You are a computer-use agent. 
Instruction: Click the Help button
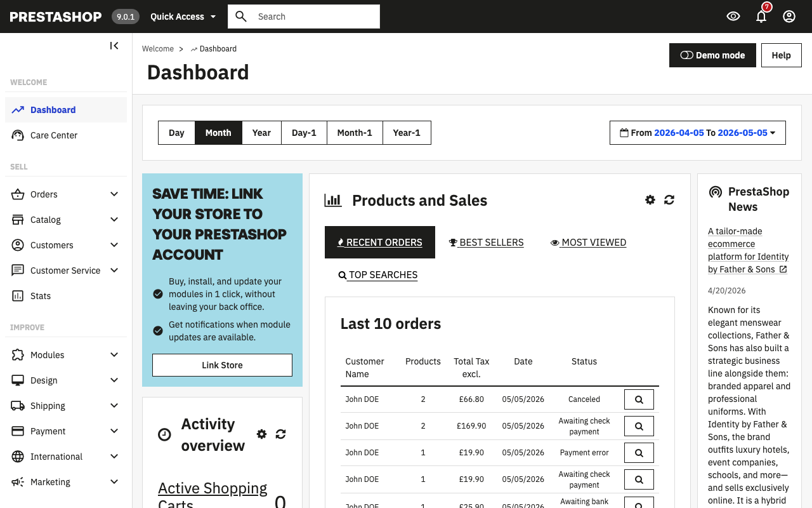click(781, 55)
